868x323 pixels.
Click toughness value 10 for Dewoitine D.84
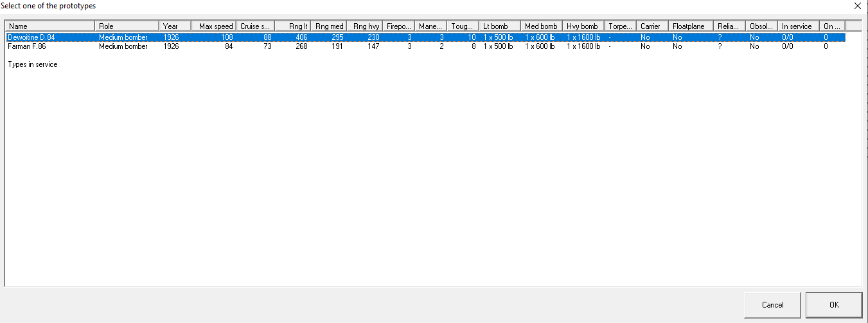(472, 37)
